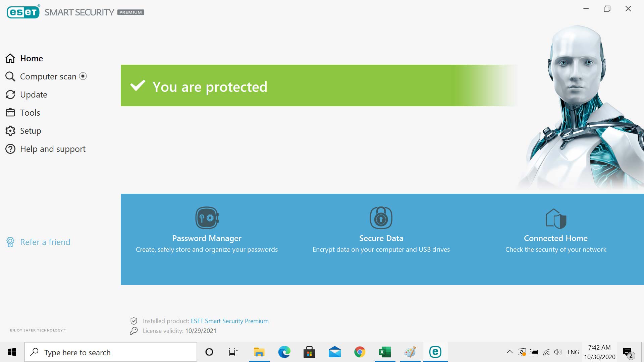This screenshot has width=644, height=362.
Task: Click 'Create, safely store and organize your passwords'
Action: [207, 249]
